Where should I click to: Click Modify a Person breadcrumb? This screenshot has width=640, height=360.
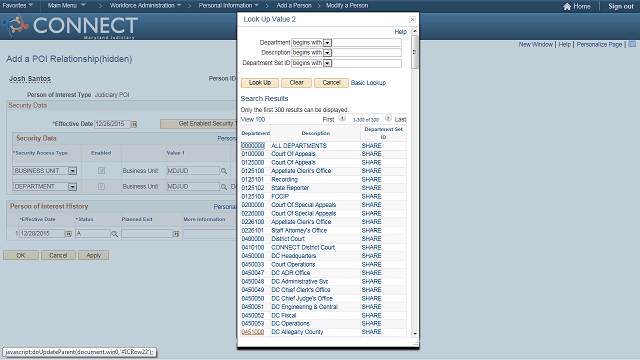coord(347,5)
